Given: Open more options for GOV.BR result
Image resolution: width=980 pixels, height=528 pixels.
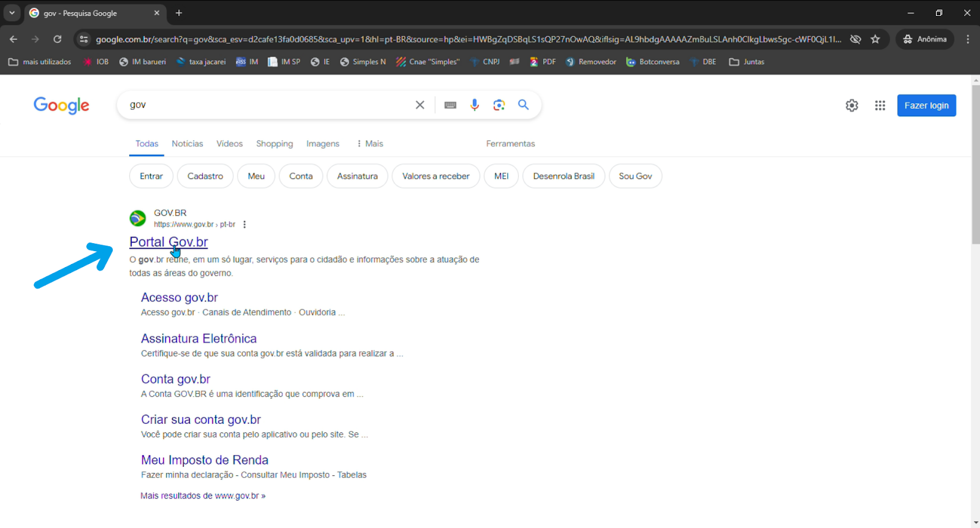Looking at the screenshot, I should coord(244,224).
